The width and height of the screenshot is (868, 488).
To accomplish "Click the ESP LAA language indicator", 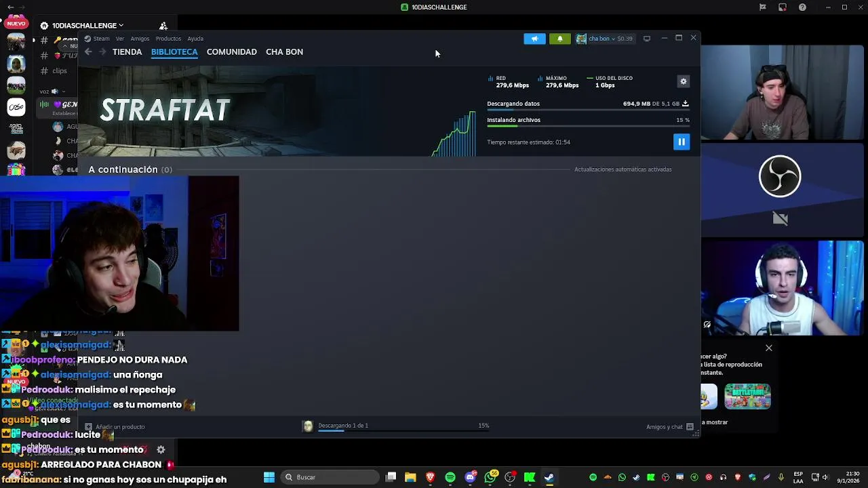I will (x=799, y=477).
